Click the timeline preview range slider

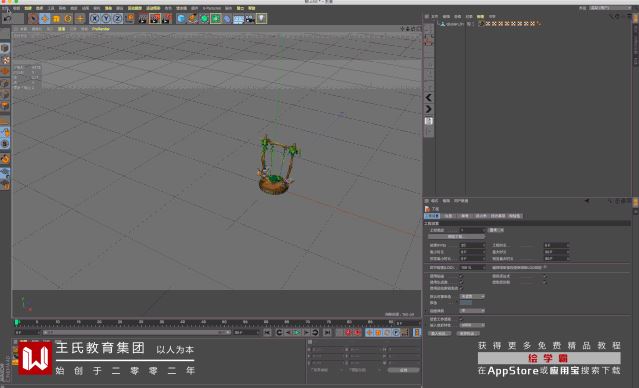click(x=137, y=333)
